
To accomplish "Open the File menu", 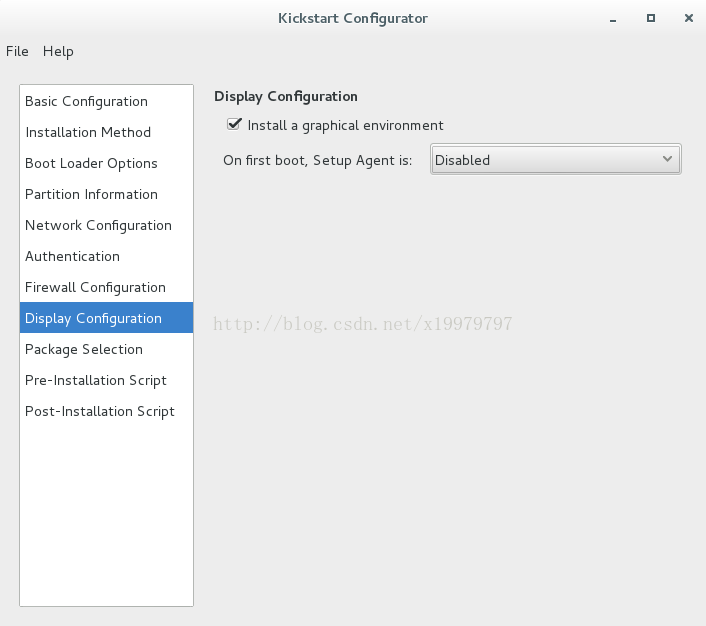I will (17, 51).
